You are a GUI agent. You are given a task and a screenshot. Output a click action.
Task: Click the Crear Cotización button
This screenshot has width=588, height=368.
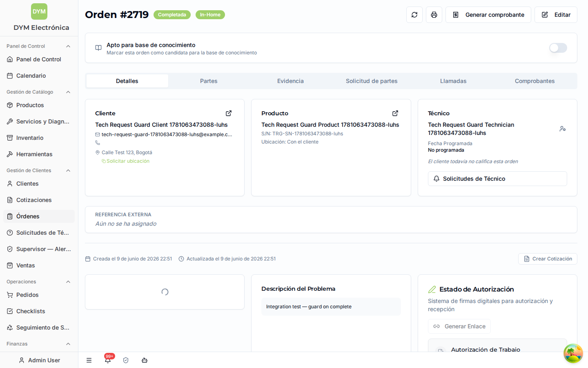[548, 259]
